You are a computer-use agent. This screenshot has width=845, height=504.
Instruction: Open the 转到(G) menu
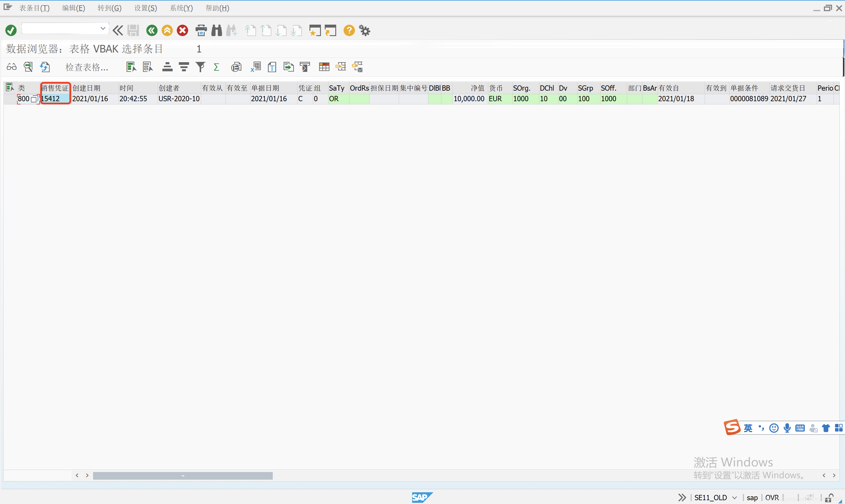pos(110,8)
